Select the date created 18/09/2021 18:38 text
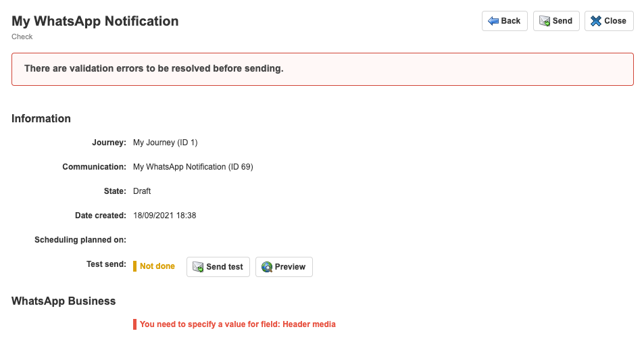 tap(164, 216)
